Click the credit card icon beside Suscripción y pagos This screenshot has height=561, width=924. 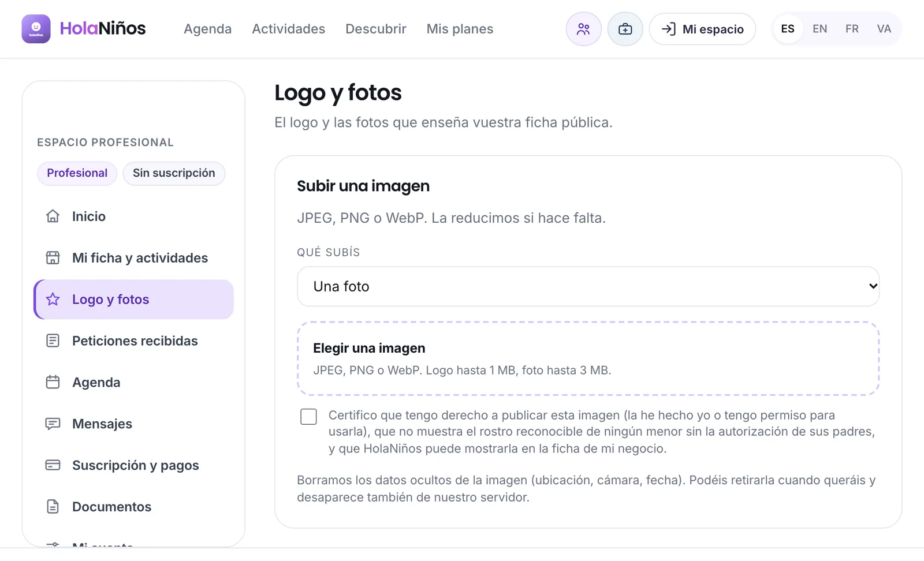click(53, 465)
